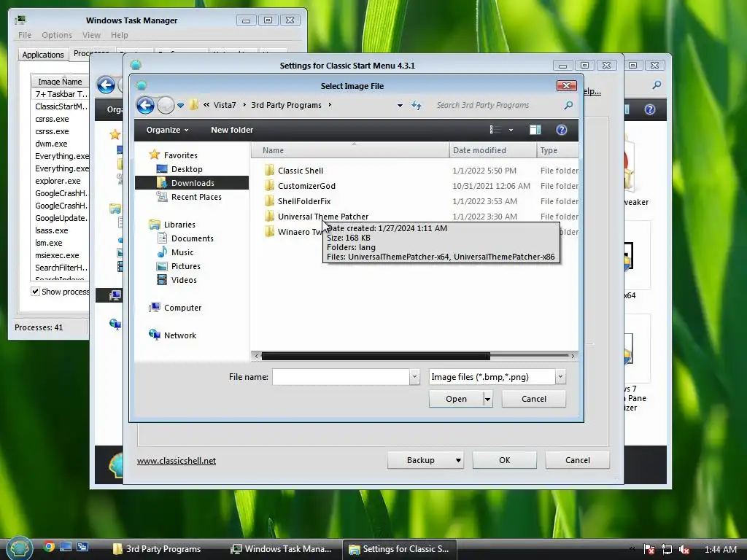
Task: Click the scroll-right arrow of file list
Action: click(573, 356)
